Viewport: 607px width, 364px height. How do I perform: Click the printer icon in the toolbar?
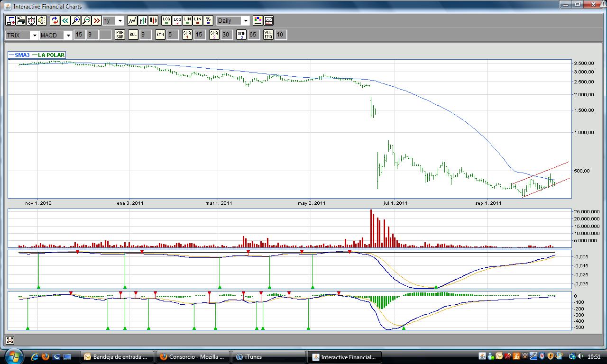21,20
